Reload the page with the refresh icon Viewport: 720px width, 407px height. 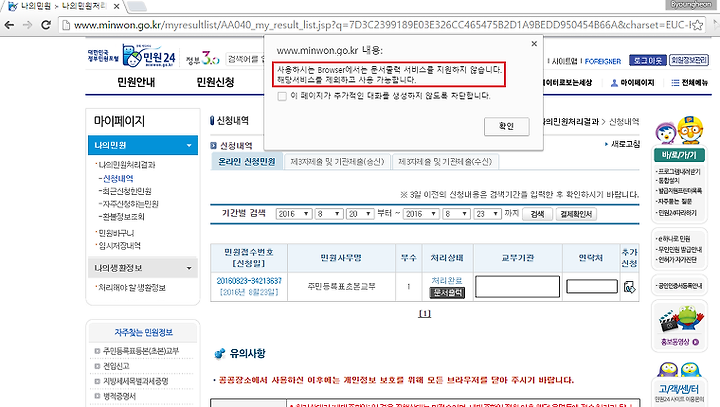46,25
